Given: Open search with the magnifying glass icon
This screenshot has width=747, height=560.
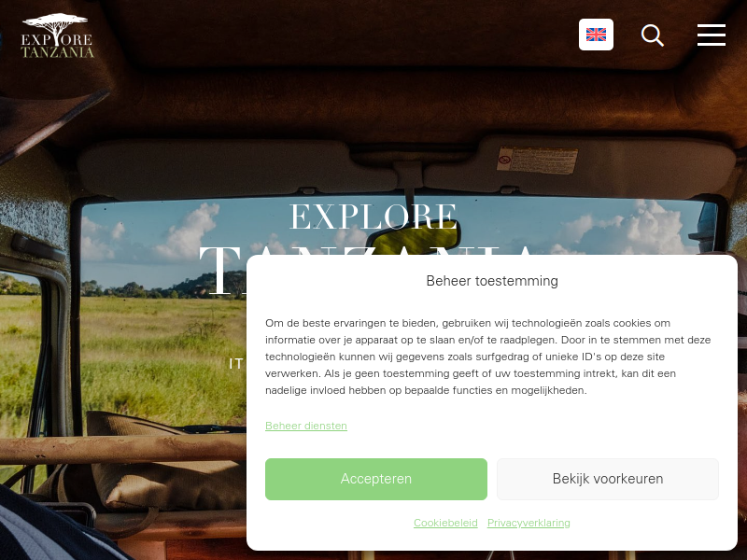Looking at the screenshot, I should (x=652, y=35).
